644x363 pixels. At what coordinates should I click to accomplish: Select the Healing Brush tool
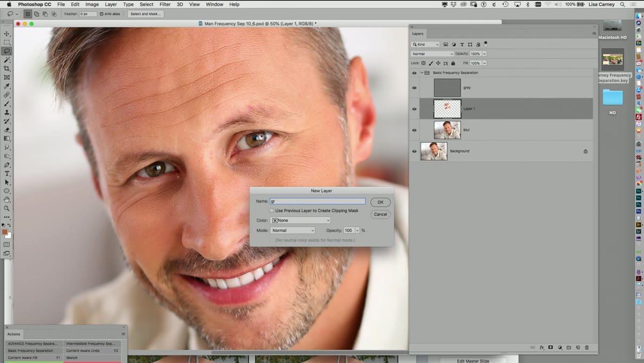point(7,95)
